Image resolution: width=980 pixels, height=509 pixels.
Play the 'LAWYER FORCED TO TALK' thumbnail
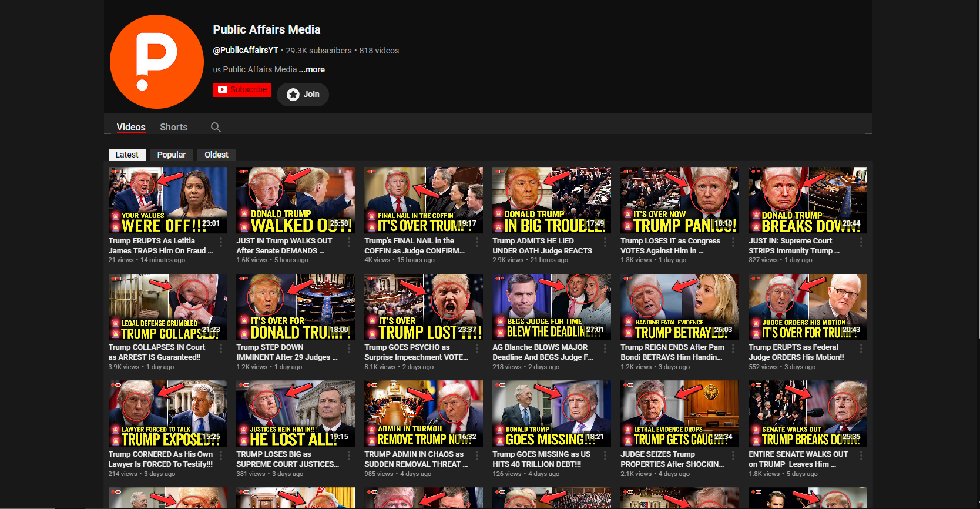click(x=167, y=414)
